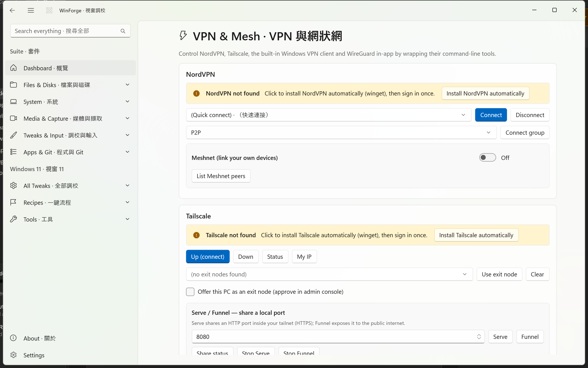The width and height of the screenshot is (588, 368).
Task: Expand Files & Disks section chevron
Action: click(127, 85)
